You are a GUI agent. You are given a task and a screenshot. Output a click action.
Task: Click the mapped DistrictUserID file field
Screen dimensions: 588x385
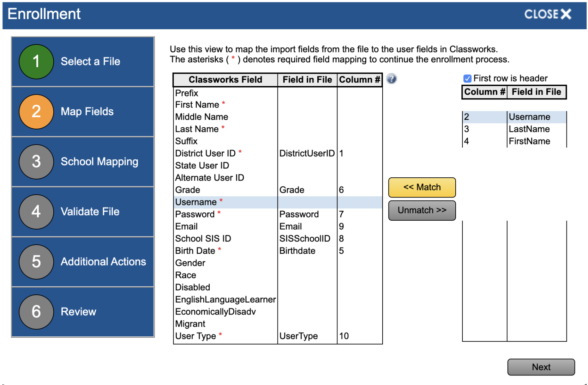tap(307, 153)
